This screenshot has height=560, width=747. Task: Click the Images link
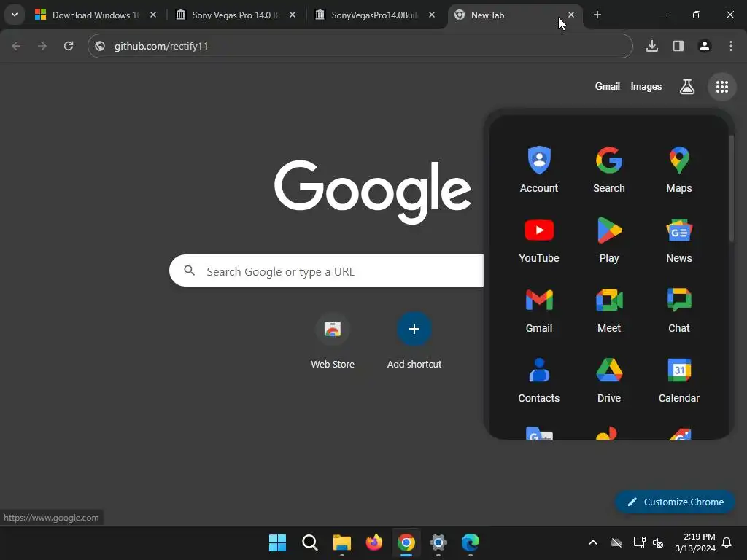(x=646, y=86)
